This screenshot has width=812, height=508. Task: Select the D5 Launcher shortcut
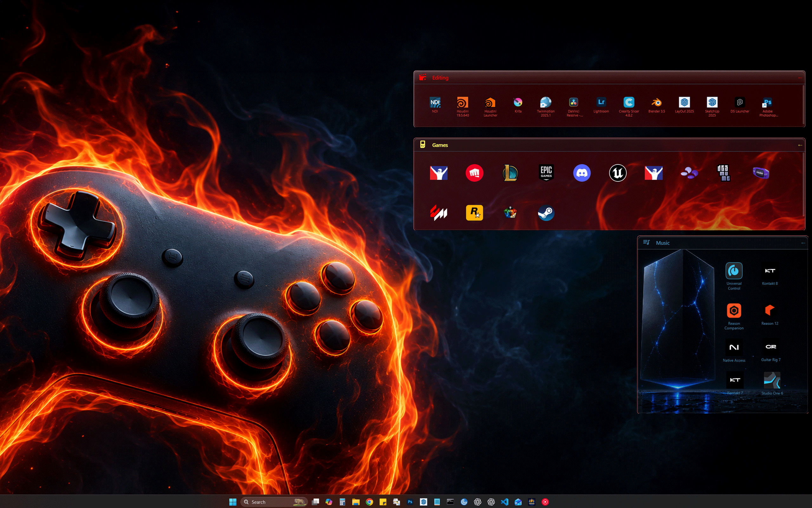(740, 104)
